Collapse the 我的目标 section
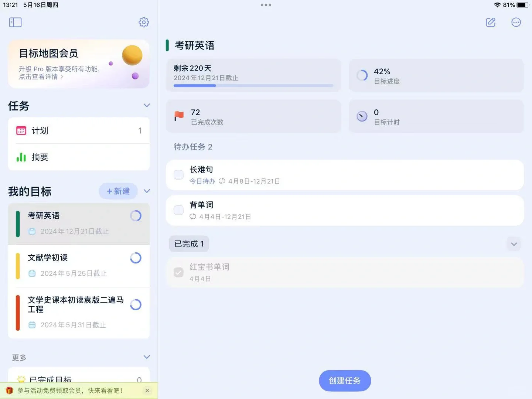Viewport: 532px width, 399px height. [146, 191]
